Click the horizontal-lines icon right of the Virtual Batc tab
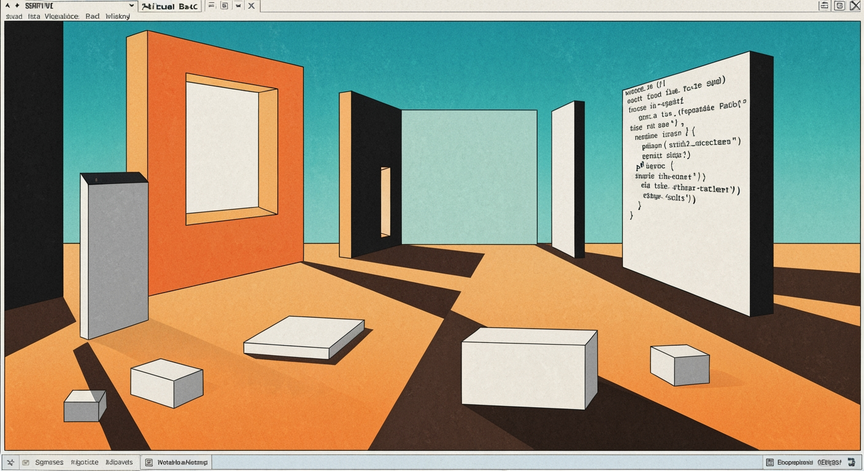 (211, 6)
